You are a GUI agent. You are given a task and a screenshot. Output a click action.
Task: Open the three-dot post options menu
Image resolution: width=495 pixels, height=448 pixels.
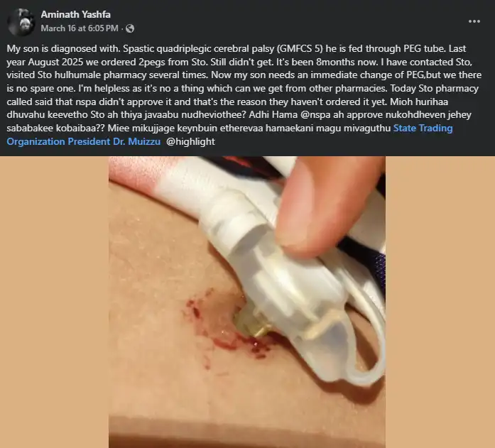(474, 21)
